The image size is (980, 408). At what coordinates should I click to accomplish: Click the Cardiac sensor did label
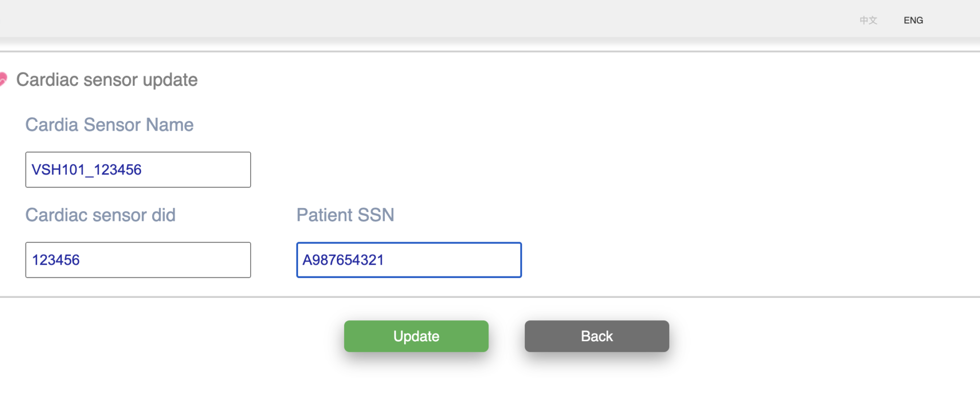click(101, 215)
